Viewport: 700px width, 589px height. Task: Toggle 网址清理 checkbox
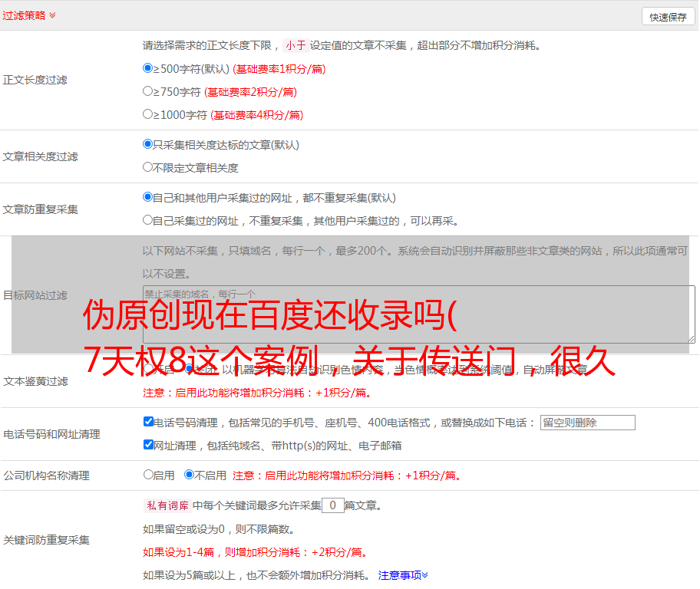coord(148,445)
